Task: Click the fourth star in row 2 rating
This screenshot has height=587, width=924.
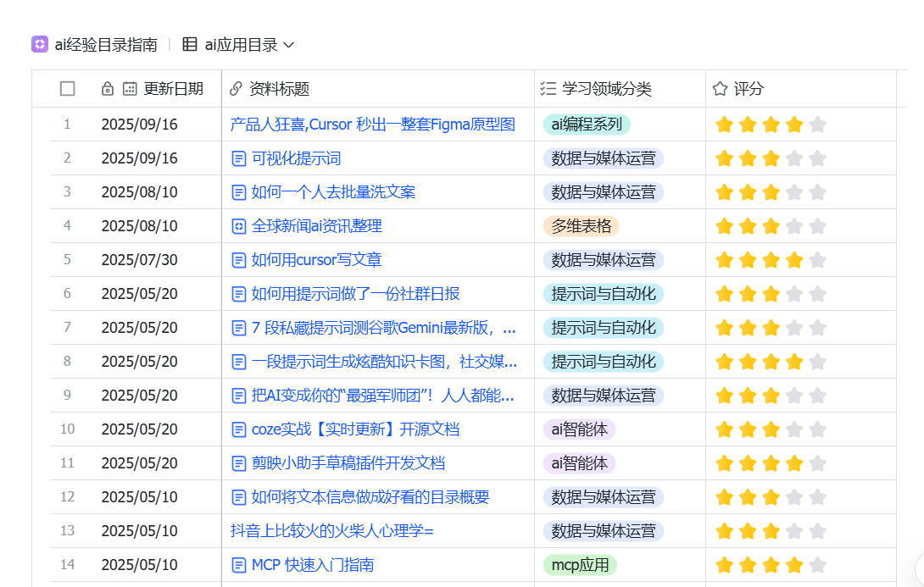Action: point(793,158)
